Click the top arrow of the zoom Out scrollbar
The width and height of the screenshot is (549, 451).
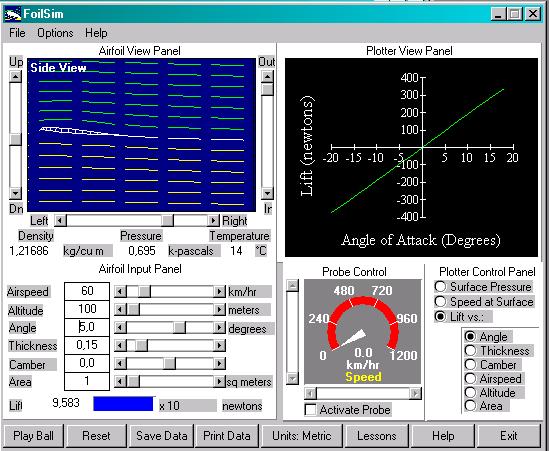[x=267, y=77]
